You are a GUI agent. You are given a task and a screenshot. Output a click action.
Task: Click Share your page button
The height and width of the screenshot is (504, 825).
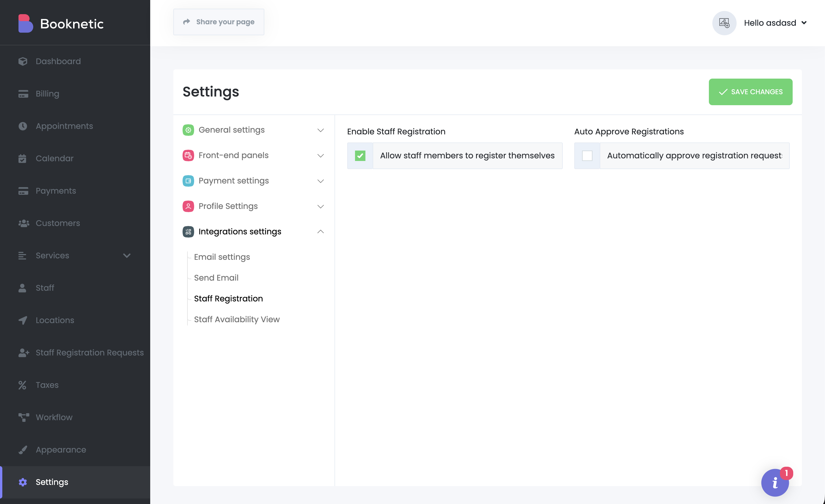click(x=219, y=22)
